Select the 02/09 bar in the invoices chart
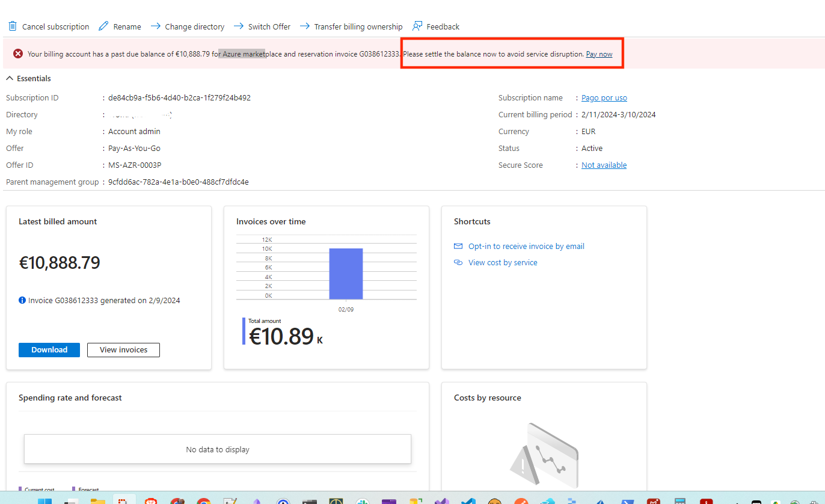 pyautogui.click(x=346, y=274)
